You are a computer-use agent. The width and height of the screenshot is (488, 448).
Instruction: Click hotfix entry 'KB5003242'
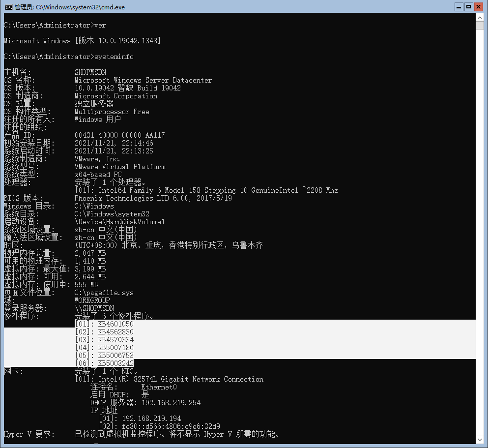(116, 363)
